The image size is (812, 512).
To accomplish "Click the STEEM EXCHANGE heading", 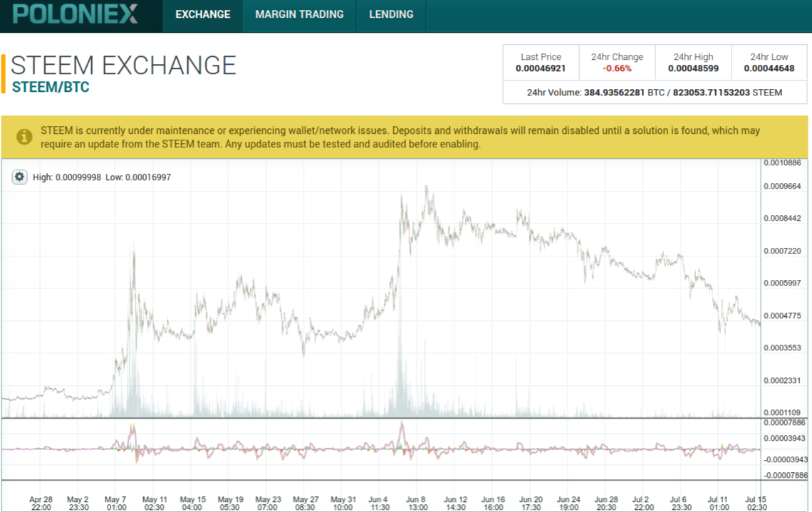I will pyautogui.click(x=123, y=66).
